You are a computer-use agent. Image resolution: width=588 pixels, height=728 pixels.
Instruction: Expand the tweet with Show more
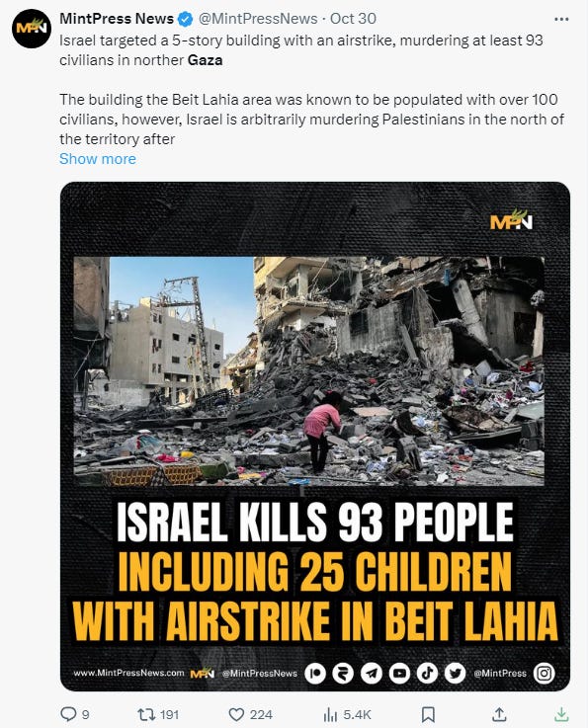98,159
